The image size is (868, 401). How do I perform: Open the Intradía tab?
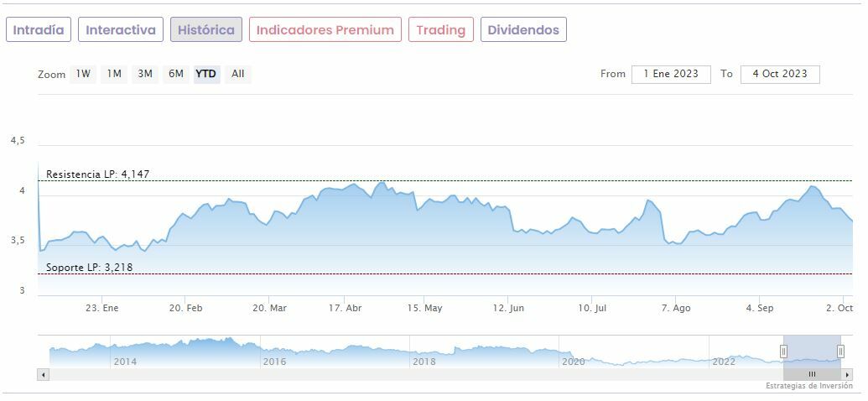(x=39, y=29)
